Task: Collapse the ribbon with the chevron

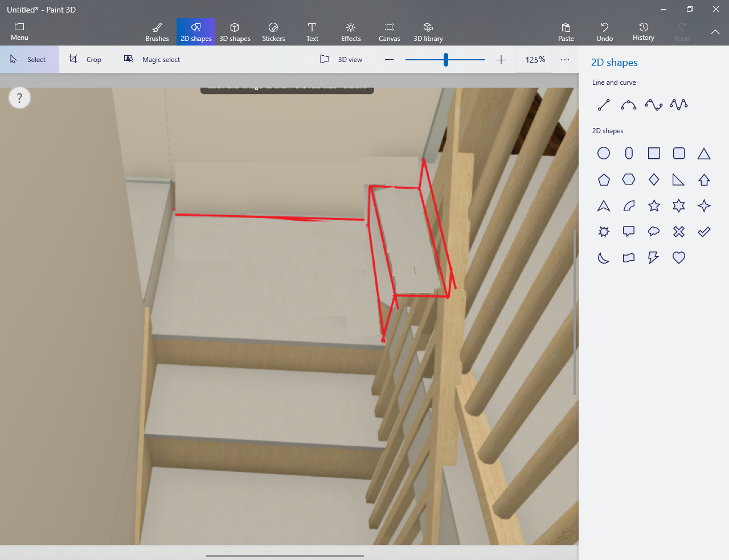Action: (x=715, y=32)
